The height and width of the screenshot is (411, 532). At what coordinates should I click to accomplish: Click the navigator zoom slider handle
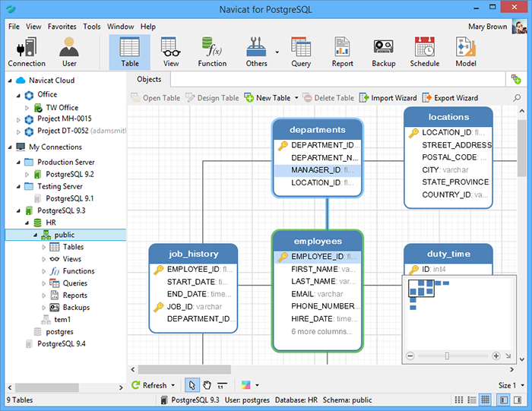(x=447, y=356)
